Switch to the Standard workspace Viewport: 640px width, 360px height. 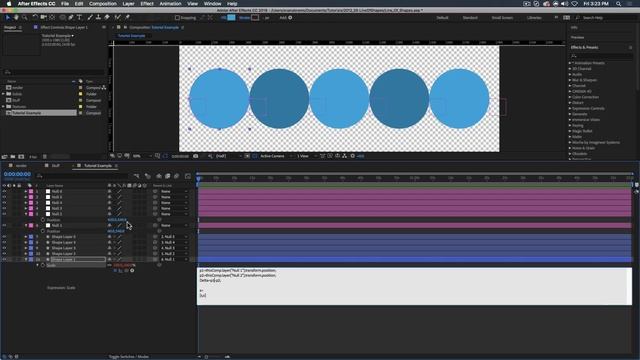tap(470, 18)
